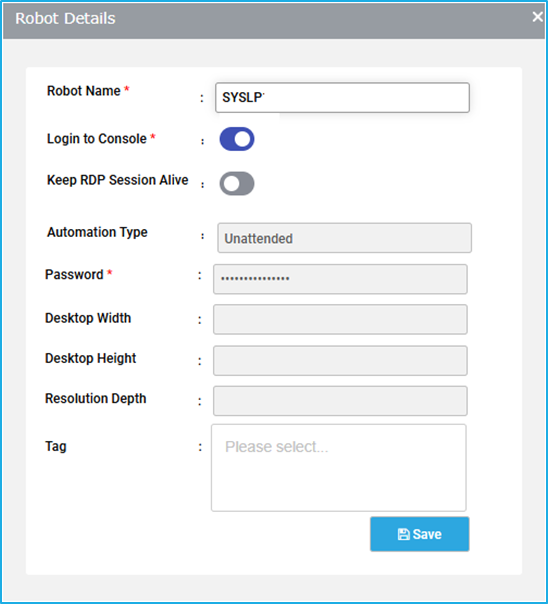Click the Desktop Width label

tap(88, 318)
